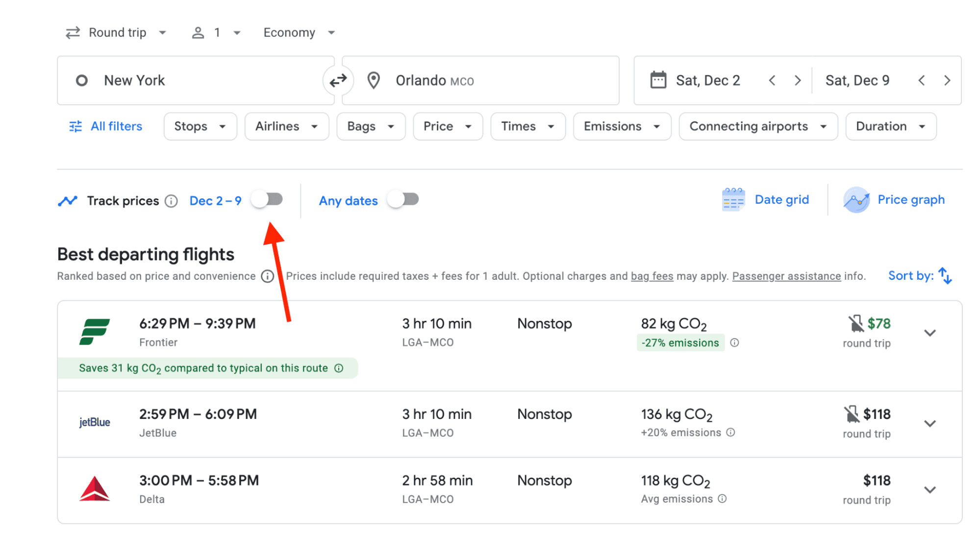Open the Stops filter dropdown

point(199,126)
